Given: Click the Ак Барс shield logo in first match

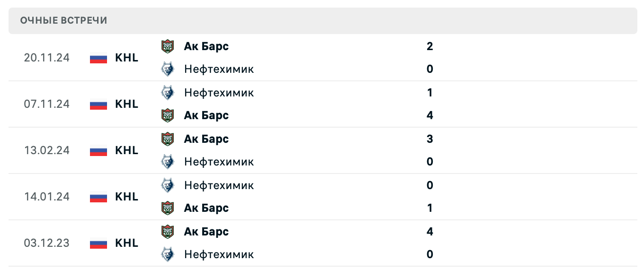Looking at the screenshot, I should tap(168, 46).
